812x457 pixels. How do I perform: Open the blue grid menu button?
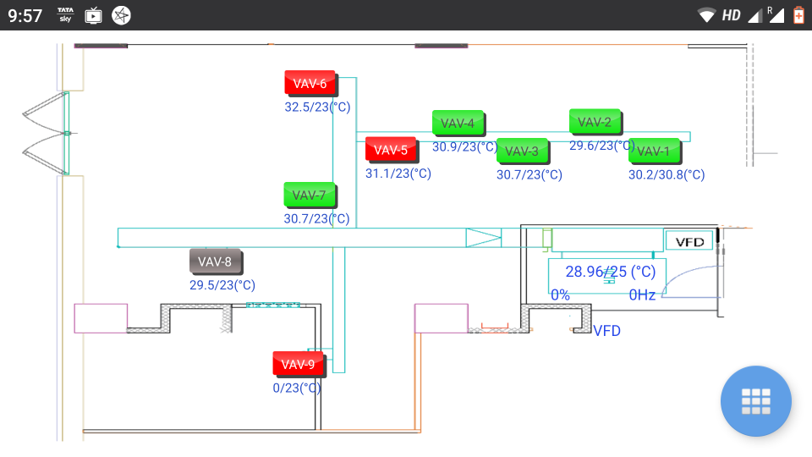756,401
